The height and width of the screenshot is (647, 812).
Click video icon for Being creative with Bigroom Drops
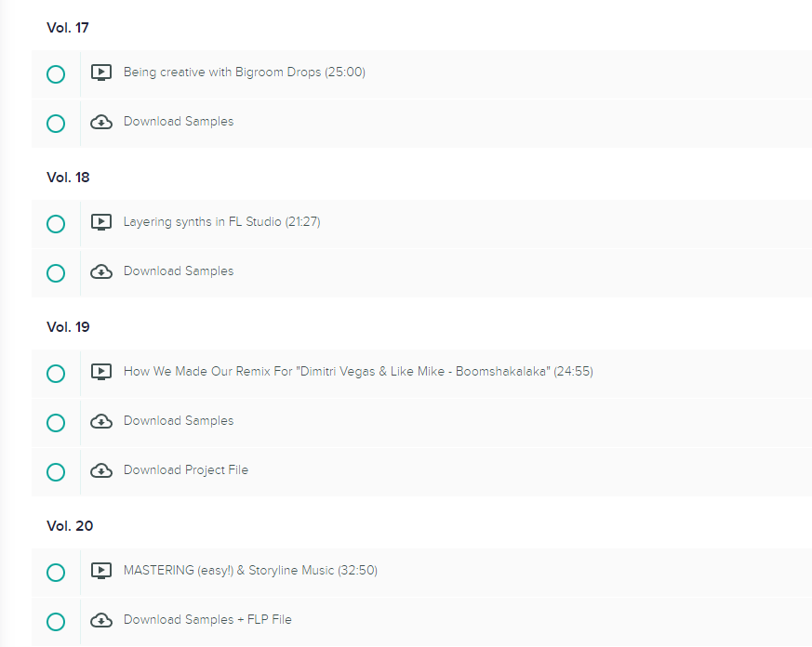[101, 73]
